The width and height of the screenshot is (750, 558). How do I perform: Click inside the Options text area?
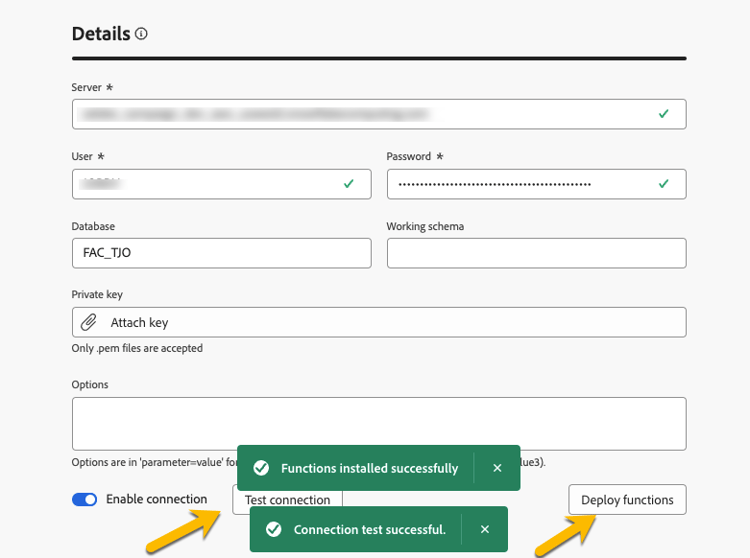click(x=379, y=424)
